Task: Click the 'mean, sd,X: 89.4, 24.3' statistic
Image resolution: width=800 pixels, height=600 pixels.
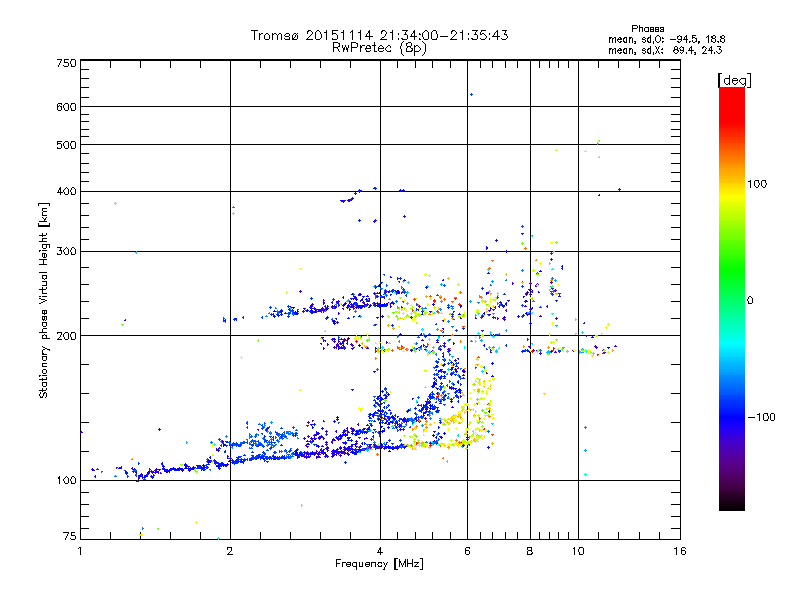Action: (665, 50)
